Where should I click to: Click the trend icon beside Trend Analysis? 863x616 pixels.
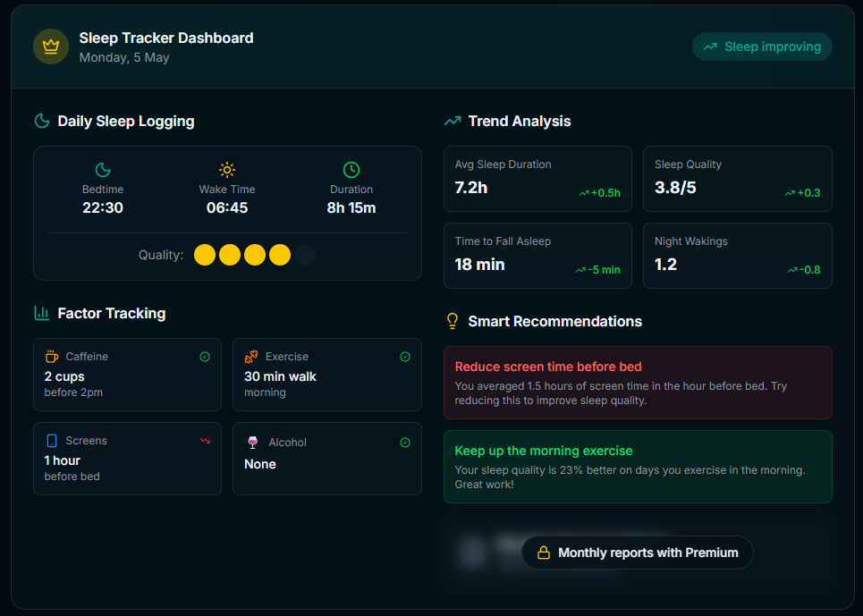[453, 121]
